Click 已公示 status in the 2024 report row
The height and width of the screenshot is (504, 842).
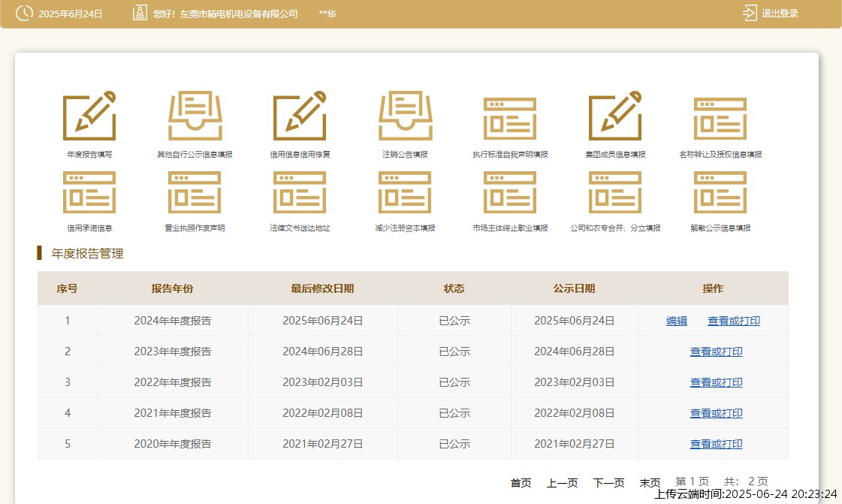tap(454, 321)
